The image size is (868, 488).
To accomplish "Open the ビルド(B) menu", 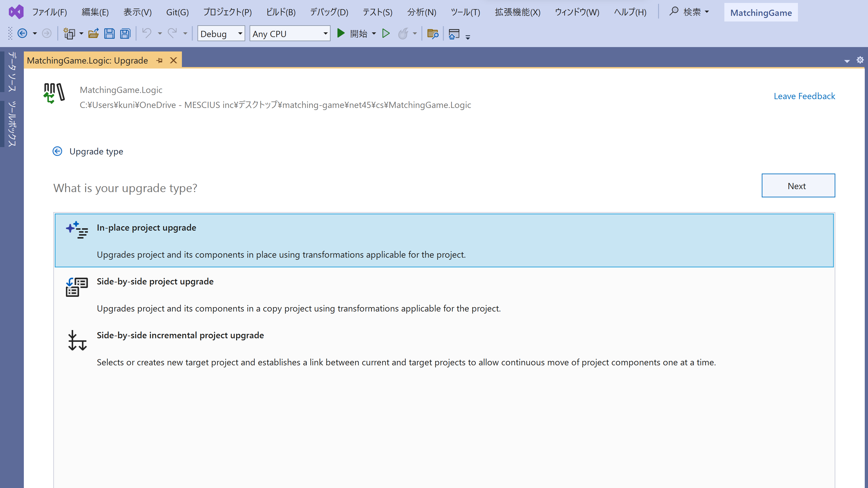I will pos(281,12).
